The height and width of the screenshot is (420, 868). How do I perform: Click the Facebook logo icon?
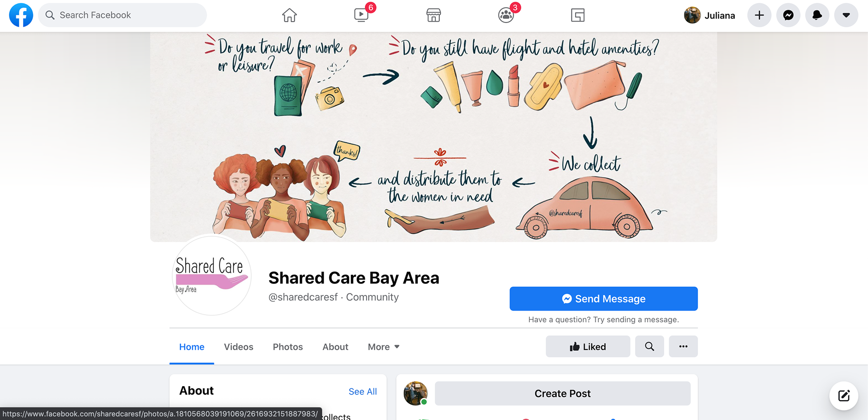click(21, 15)
